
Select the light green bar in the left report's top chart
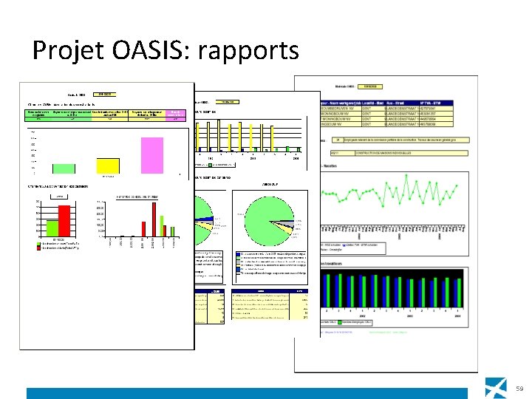pyautogui.click(x=64, y=168)
